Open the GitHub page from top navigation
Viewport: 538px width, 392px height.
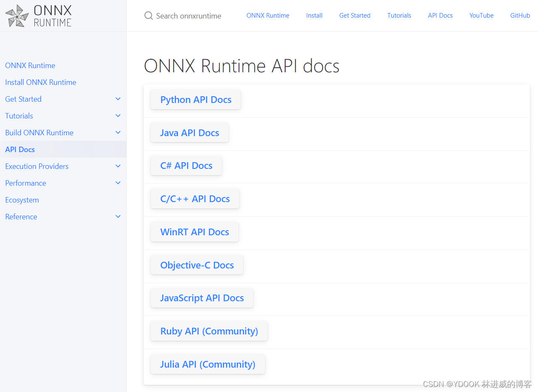pos(520,16)
